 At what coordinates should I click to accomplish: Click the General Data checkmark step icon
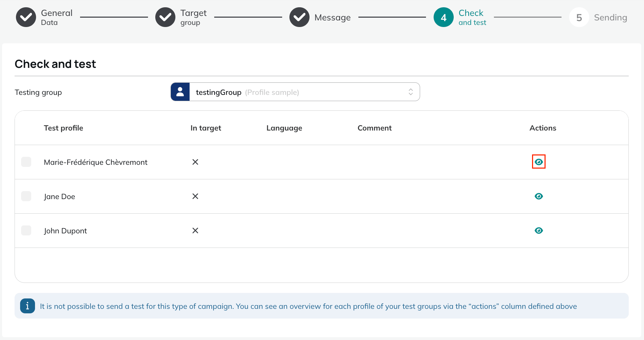click(x=26, y=17)
